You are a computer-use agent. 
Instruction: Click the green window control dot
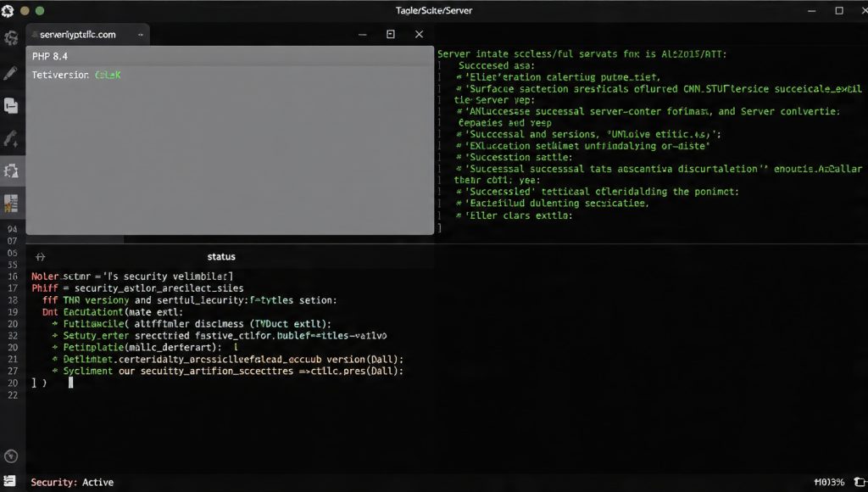(x=40, y=10)
